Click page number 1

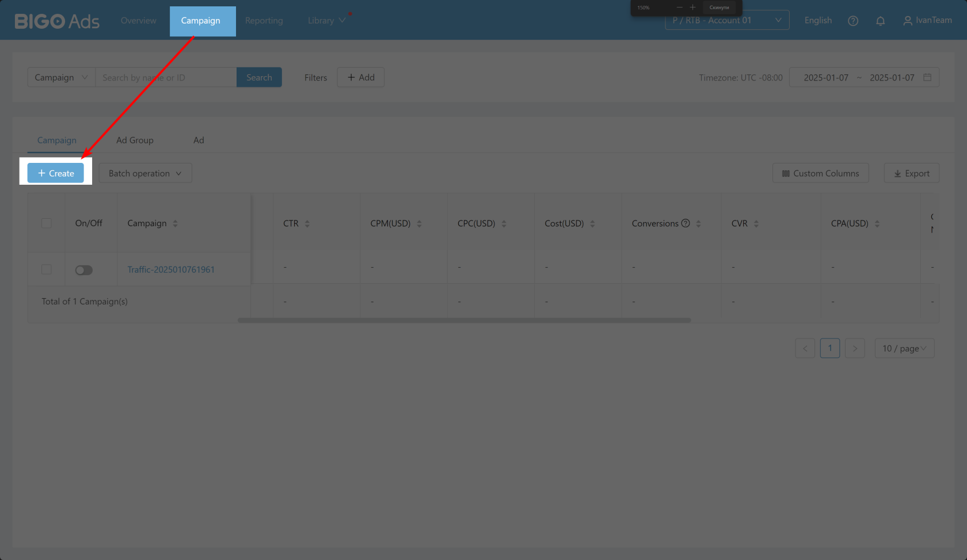(x=830, y=348)
